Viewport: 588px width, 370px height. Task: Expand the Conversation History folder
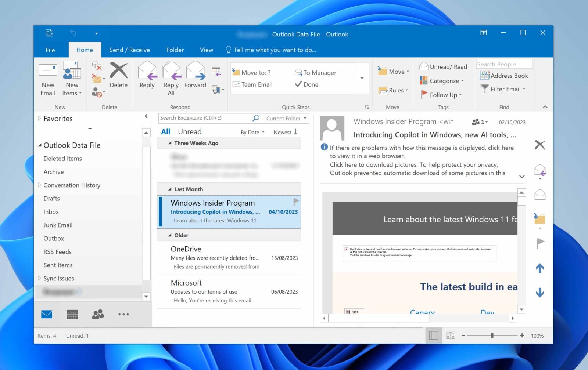click(40, 185)
